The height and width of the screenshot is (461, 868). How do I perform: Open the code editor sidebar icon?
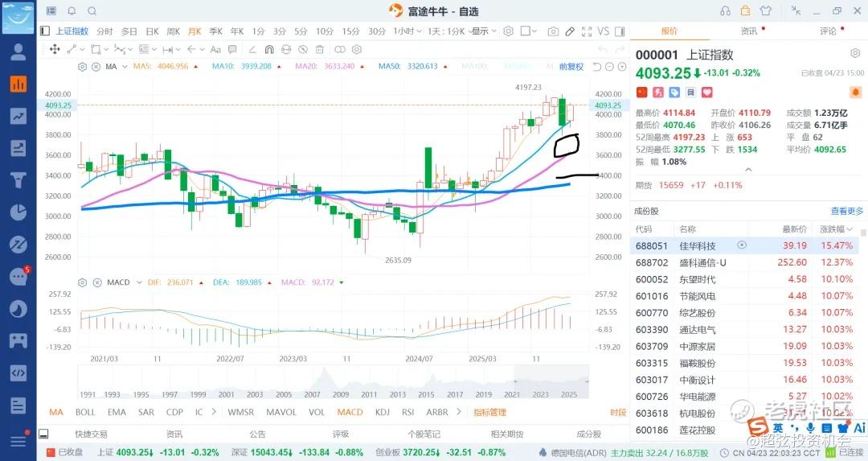[18, 373]
